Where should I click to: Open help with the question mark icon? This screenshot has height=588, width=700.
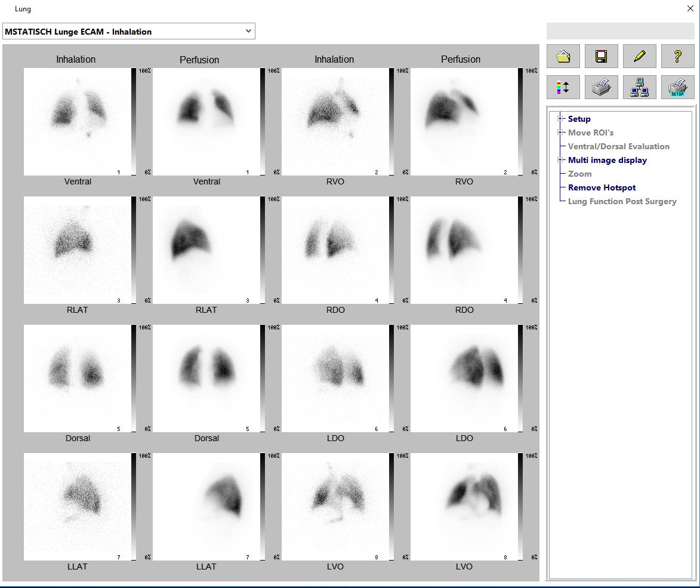tap(678, 56)
